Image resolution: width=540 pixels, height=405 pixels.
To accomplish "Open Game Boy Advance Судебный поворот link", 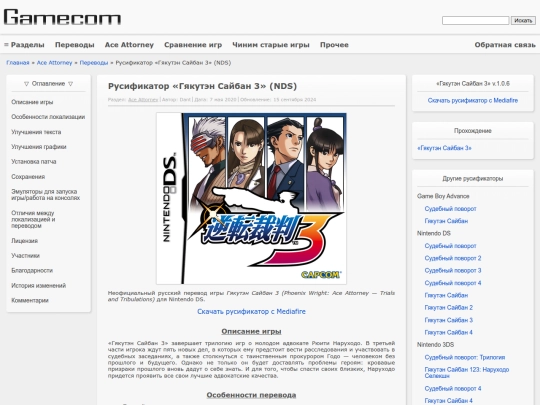I will [x=450, y=209].
